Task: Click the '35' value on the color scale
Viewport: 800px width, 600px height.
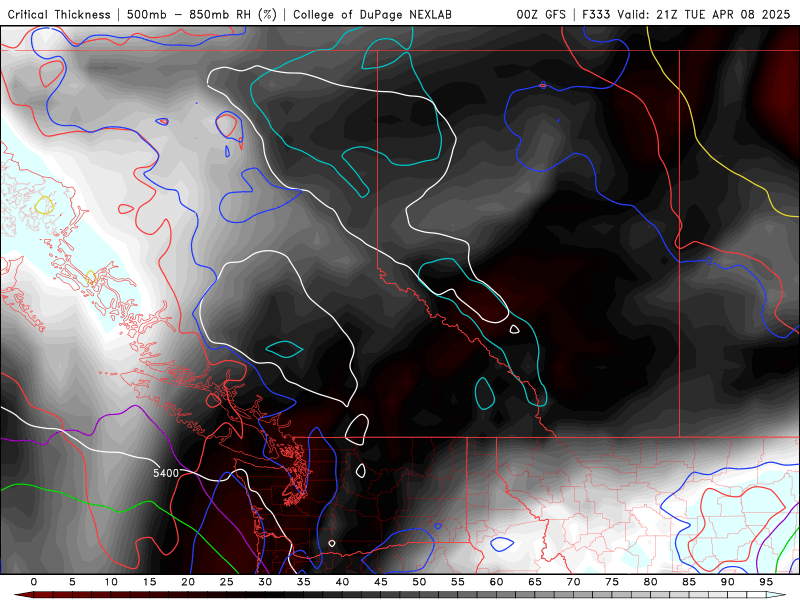Action: tap(304, 582)
